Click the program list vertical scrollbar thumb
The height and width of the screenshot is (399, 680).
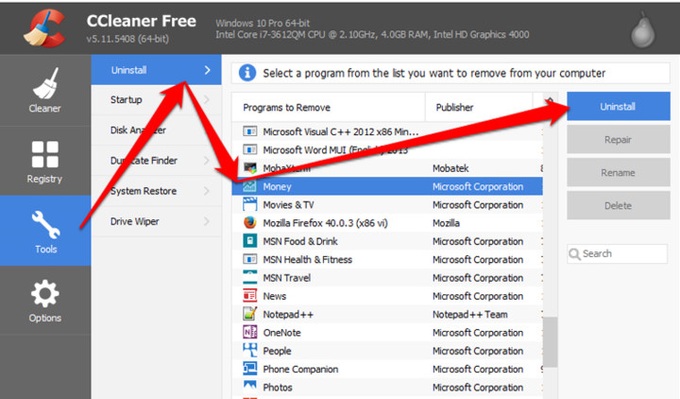[x=550, y=343]
